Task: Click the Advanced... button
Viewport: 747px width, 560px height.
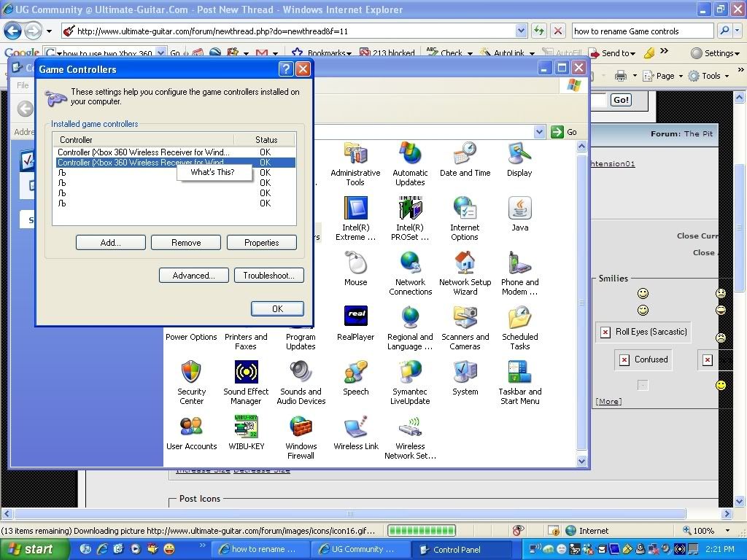Action: 194,275
